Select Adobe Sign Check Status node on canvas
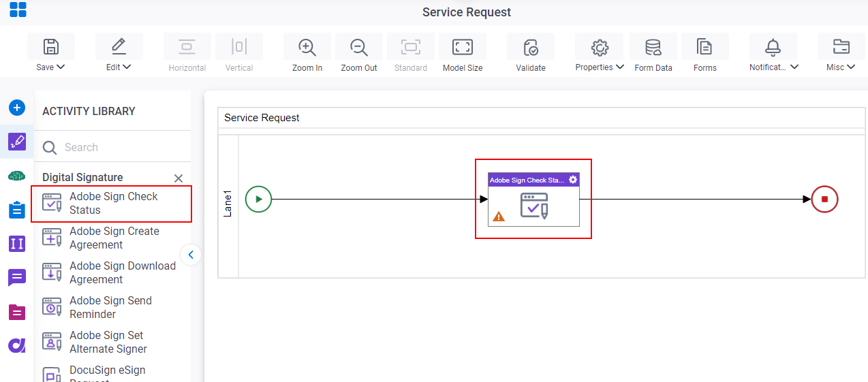The image size is (868, 382). coord(533,200)
